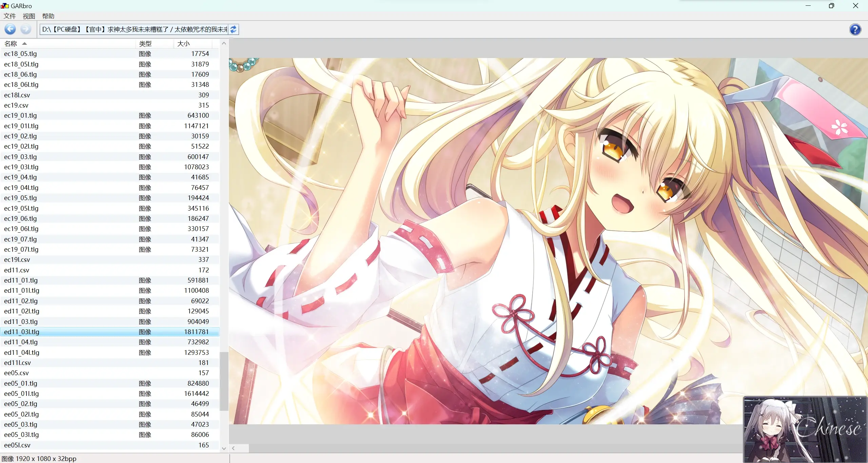This screenshot has height=463, width=868.
Task: Open the 视图 menu
Action: click(29, 16)
